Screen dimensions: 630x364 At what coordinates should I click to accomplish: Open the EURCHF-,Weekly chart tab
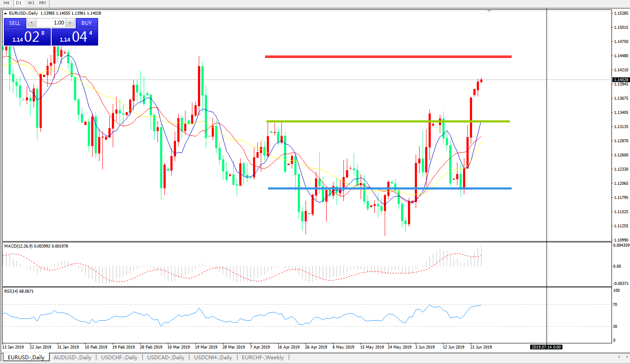262,357
